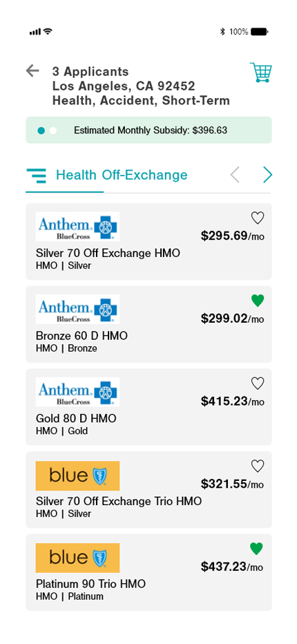The image size is (297, 644).
Task: Open Bronze 60 D HMO plan title
Action: coord(82,336)
